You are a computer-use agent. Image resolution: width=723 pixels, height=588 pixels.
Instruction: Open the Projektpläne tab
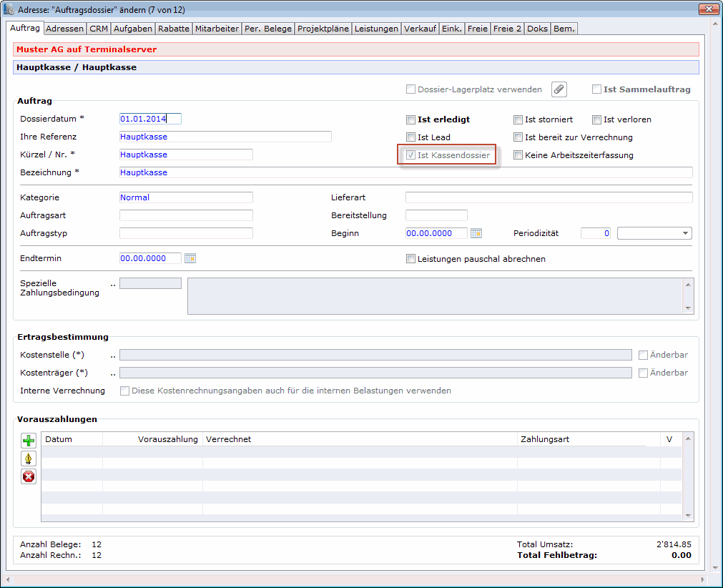coord(323,29)
